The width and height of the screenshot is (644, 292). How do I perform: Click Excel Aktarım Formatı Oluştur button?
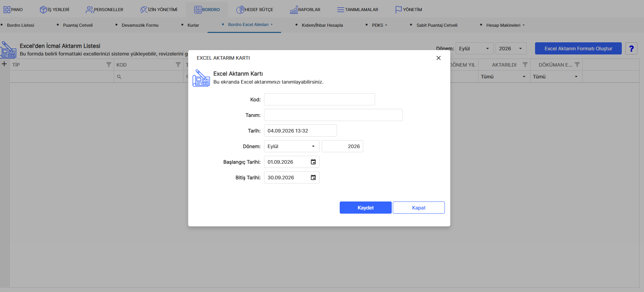click(578, 49)
